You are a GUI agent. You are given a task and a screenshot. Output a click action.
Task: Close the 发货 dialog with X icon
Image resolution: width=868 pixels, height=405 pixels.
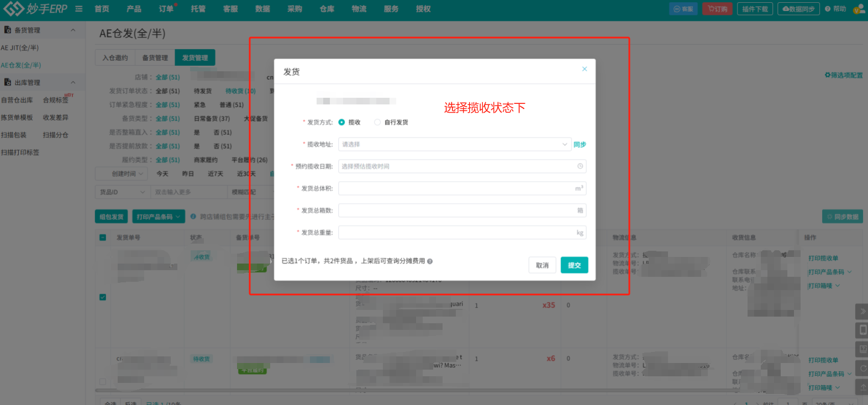(x=585, y=69)
